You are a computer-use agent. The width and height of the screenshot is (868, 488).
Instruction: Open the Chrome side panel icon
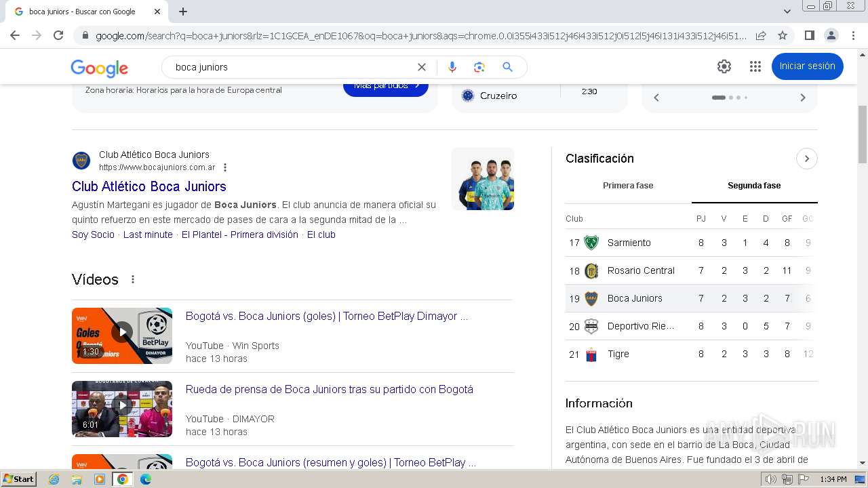[x=809, y=35]
